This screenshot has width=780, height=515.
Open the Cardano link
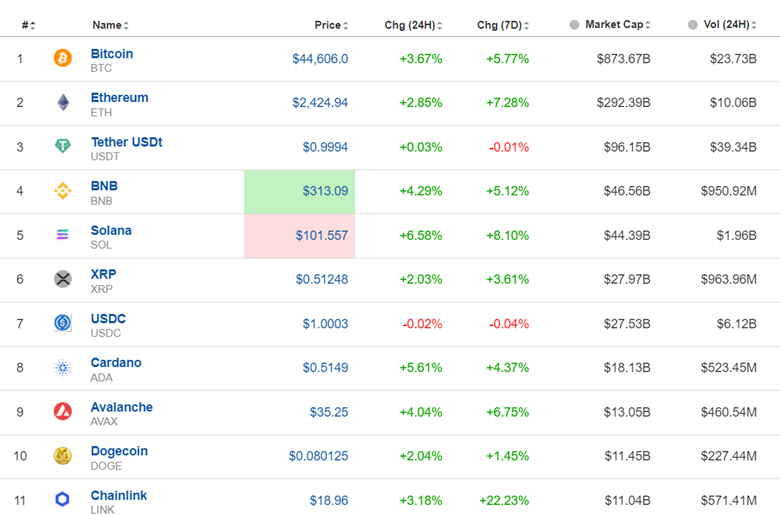(x=116, y=363)
